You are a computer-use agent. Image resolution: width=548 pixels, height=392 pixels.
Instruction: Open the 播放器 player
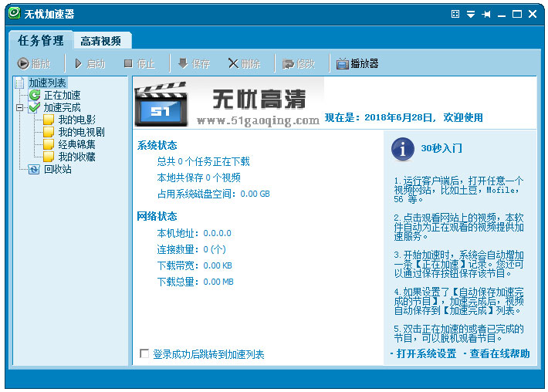pyautogui.click(x=357, y=63)
